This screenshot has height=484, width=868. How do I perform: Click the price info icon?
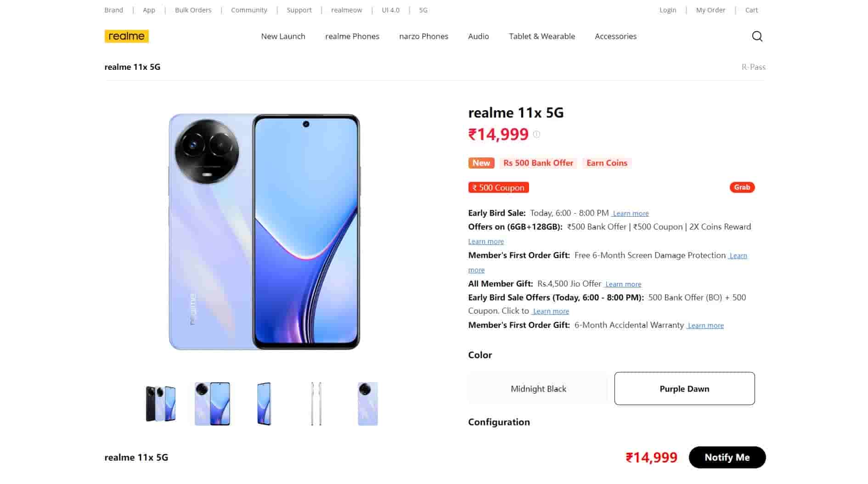point(536,134)
